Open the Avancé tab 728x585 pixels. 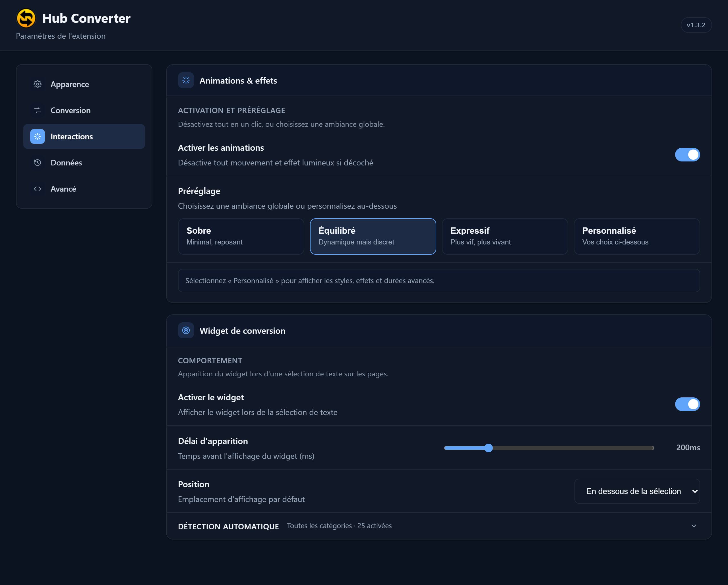tap(84, 189)
